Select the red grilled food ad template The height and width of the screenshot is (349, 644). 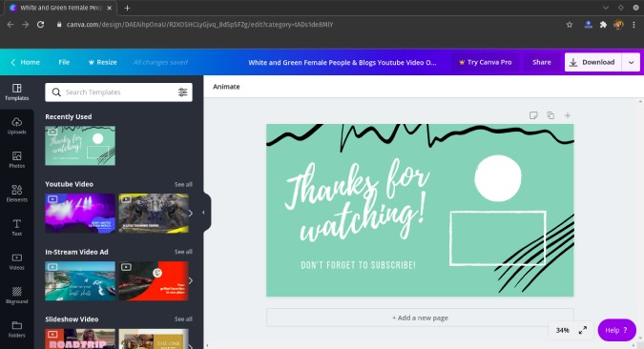click(154, 281)
